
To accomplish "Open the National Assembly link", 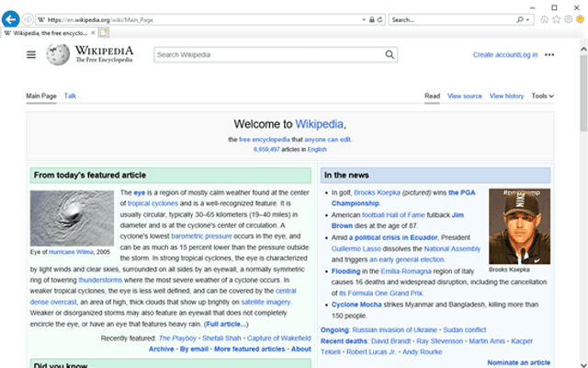I will (x=452, y=249).
